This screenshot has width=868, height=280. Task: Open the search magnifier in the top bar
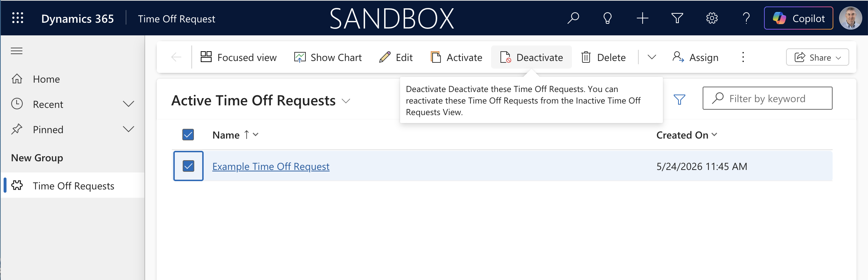click(573, 18)
